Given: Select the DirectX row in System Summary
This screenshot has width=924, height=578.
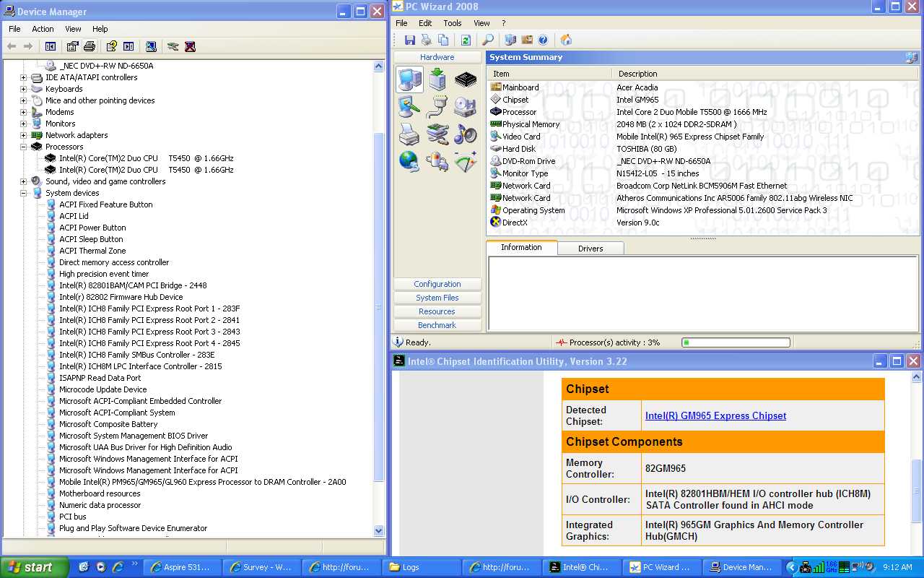Looking at the screenshot, I should (704, 223).
